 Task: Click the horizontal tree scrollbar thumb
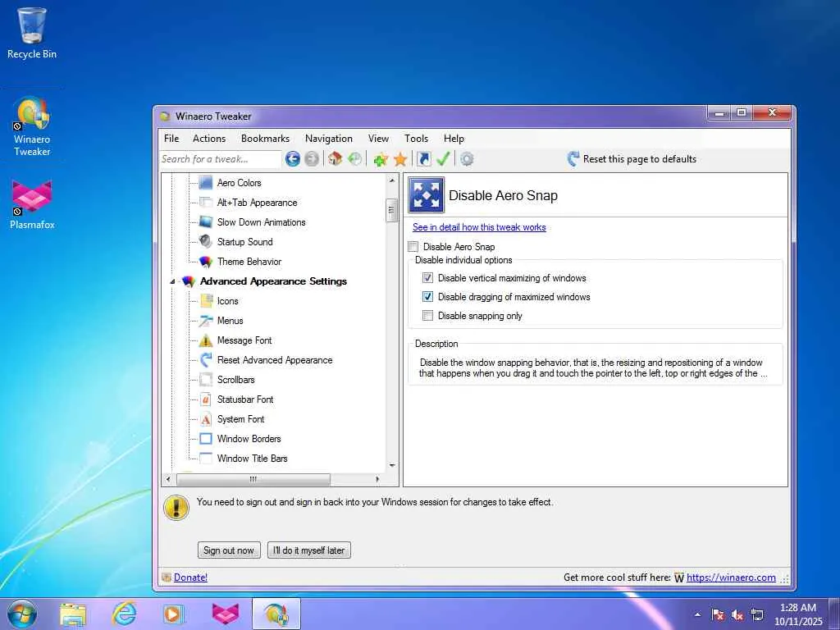pos(253,479)
